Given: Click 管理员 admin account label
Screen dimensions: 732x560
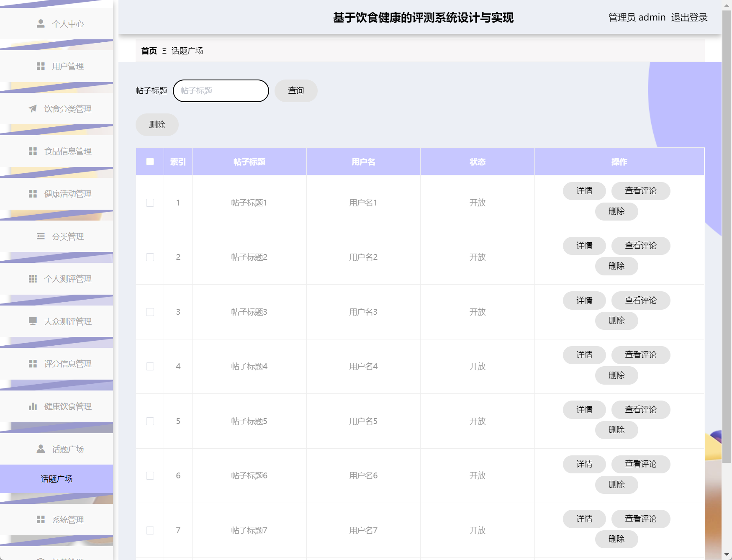Looking at the screenshot, I should click(637, 17).
